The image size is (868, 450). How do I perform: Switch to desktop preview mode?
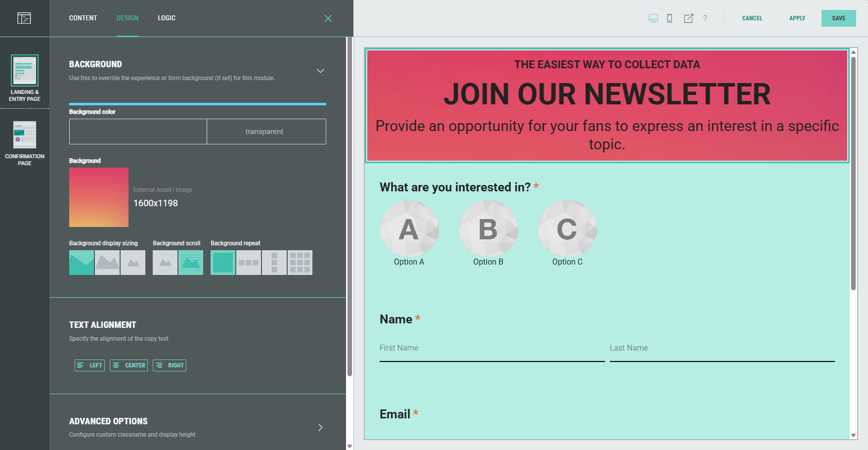click(x=653, y=18)
